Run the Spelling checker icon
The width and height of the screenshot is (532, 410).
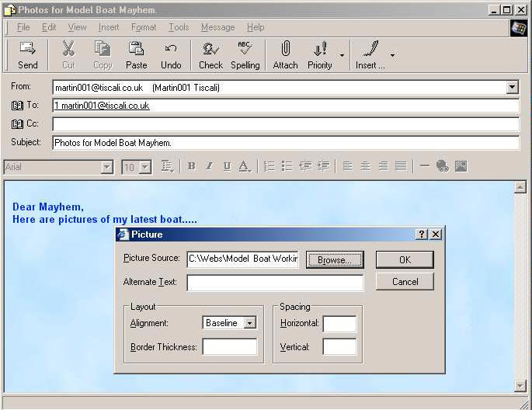tap(245, 49)
